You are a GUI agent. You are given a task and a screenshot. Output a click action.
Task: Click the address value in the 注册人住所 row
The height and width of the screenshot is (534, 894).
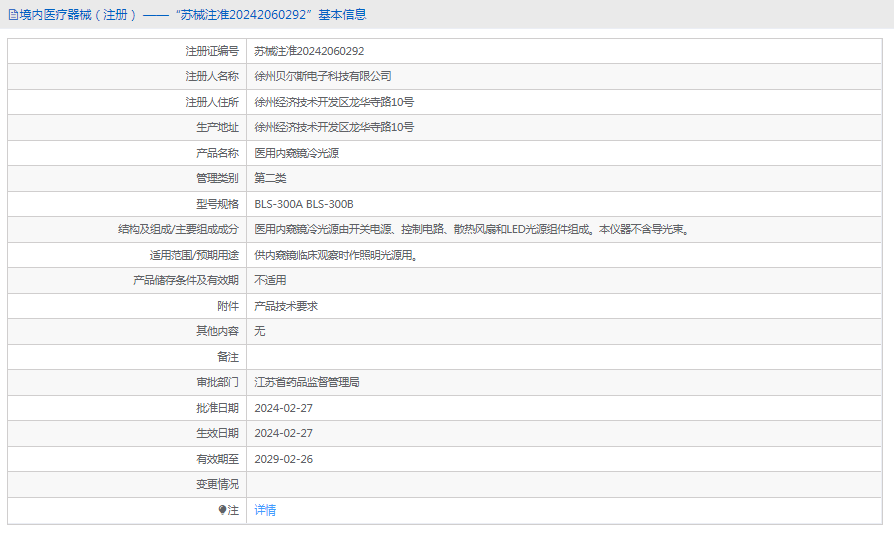coord(334,102)
